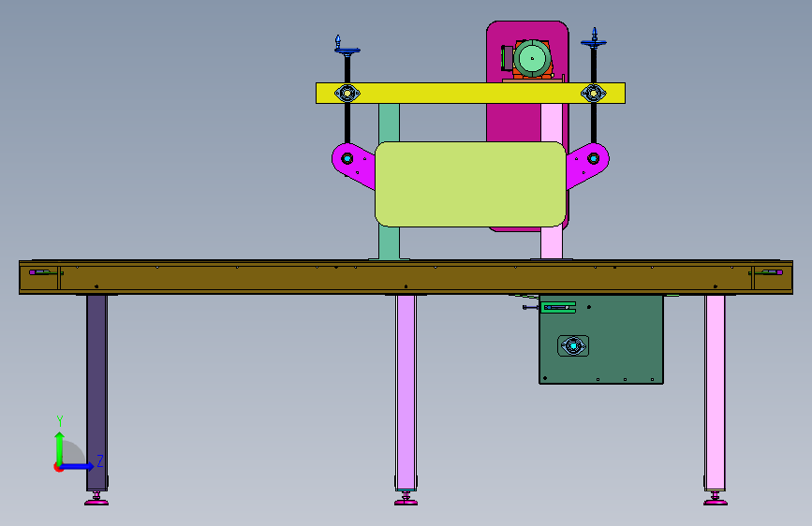
Task: Pick the green tensioner on the drive box
Action: click(x=558, y=308)
